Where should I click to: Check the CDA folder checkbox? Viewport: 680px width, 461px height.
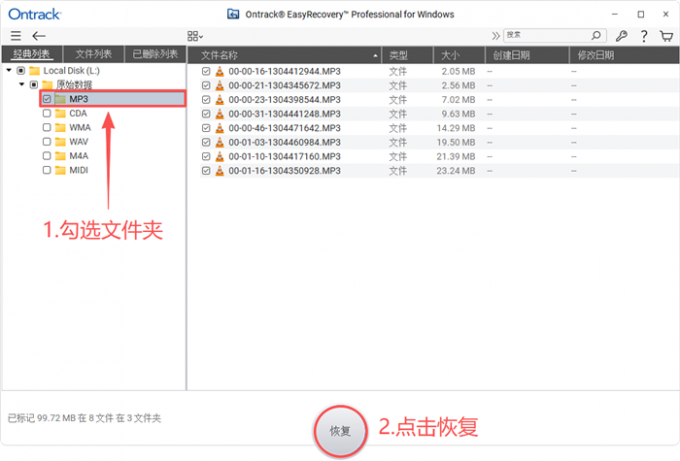[x=47, y=113]
